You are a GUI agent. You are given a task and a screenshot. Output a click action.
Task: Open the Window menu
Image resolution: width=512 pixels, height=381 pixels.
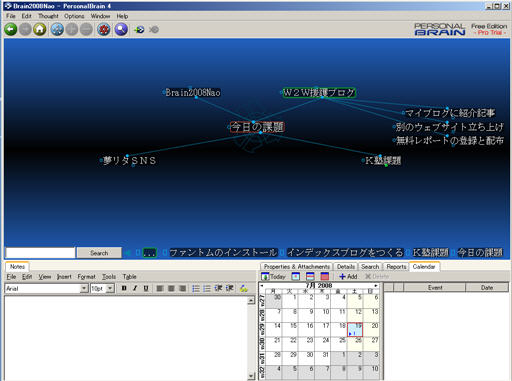(x=100, y=16)
